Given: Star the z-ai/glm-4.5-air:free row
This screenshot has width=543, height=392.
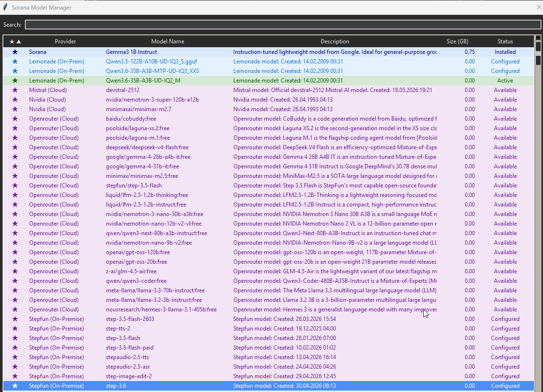Looking at the screenshot, I should (15, 271).
